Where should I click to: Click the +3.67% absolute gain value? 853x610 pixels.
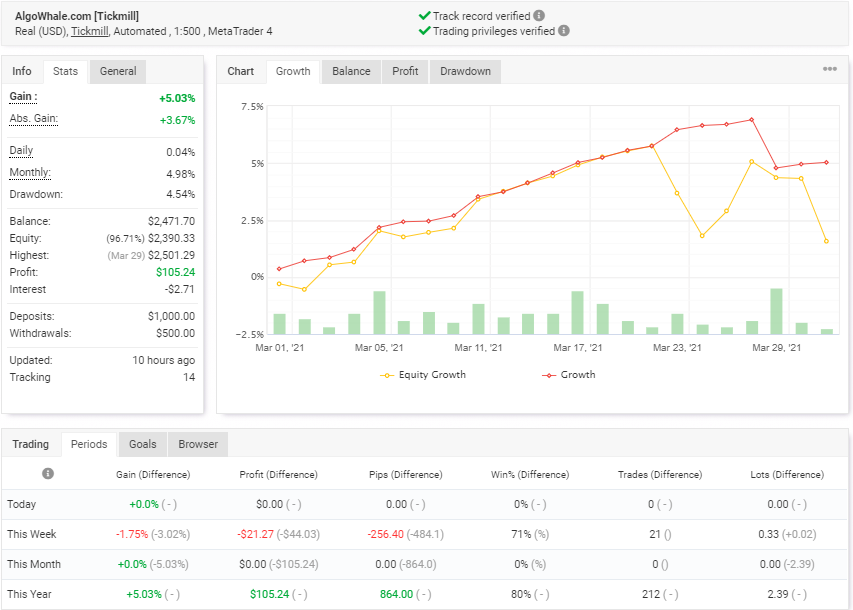pos(177,120)
